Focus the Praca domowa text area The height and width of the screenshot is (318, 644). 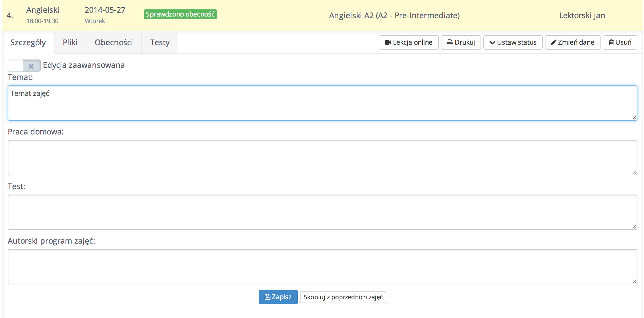pyautogui.click(x=322, y=158)
